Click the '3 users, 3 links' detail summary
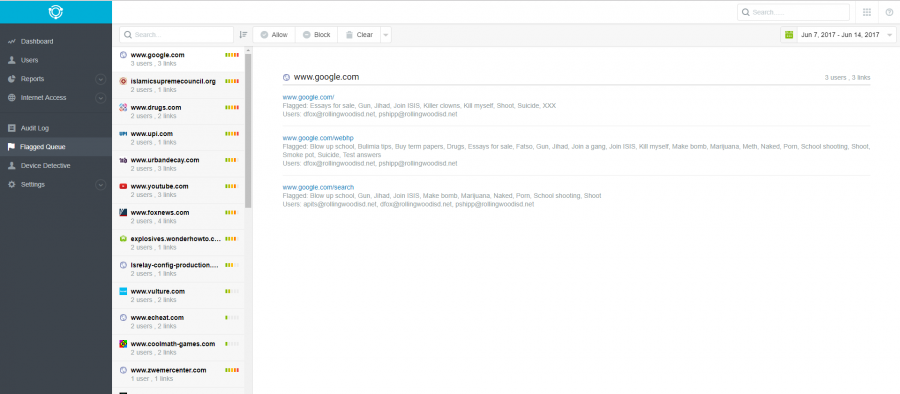Viewport: 900px width, 394px height. pos(847,78)
